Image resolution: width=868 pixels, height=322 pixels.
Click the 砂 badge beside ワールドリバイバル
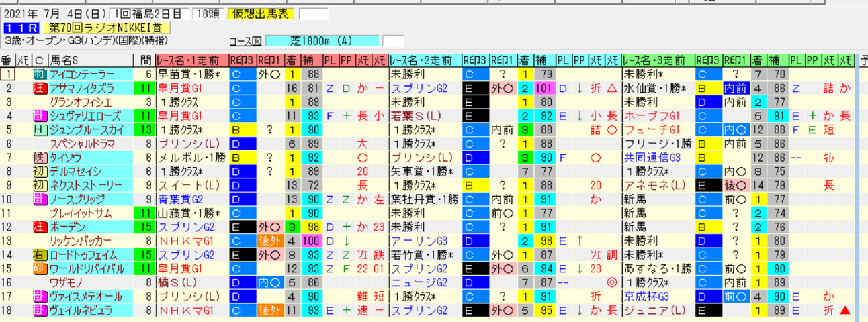40,268
